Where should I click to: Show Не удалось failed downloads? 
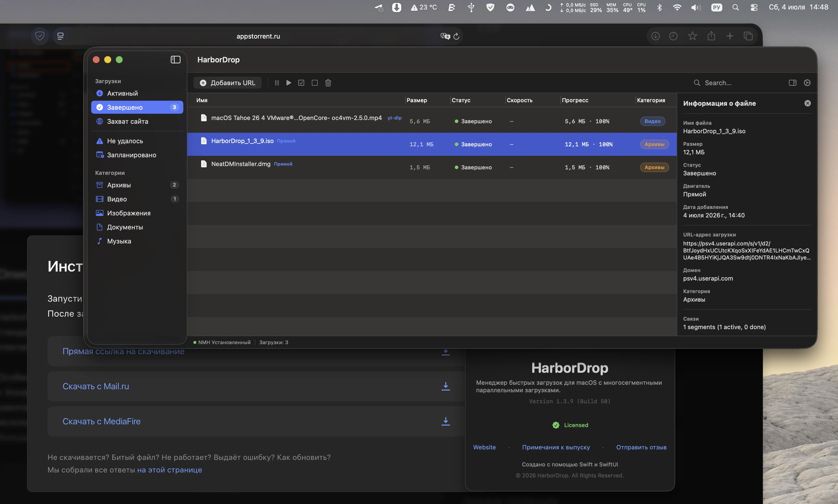tap(137, 141)
